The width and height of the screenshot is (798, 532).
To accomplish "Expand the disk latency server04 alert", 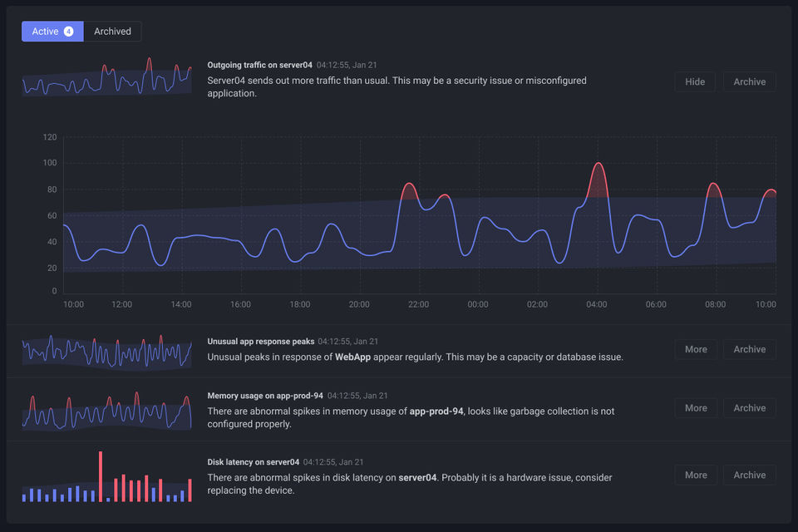I will [696, 475].
